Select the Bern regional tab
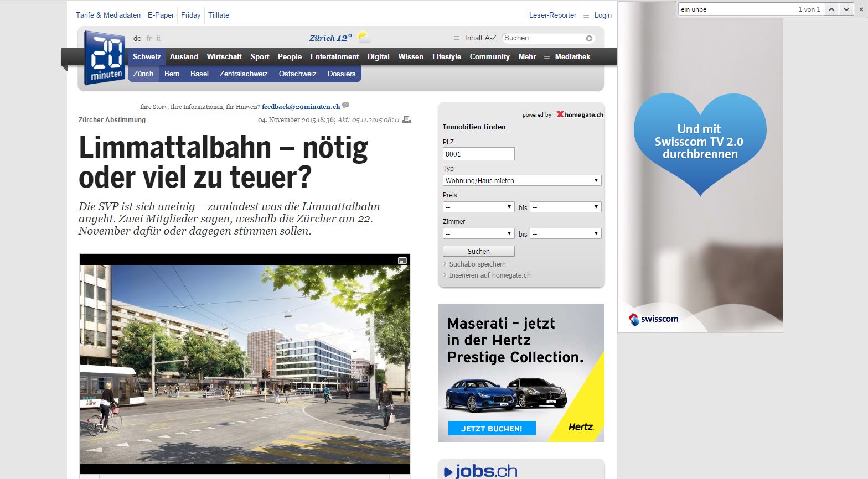The width and height of the screenshot is (868, 479). pyautogui.click(x=172, y=74)
